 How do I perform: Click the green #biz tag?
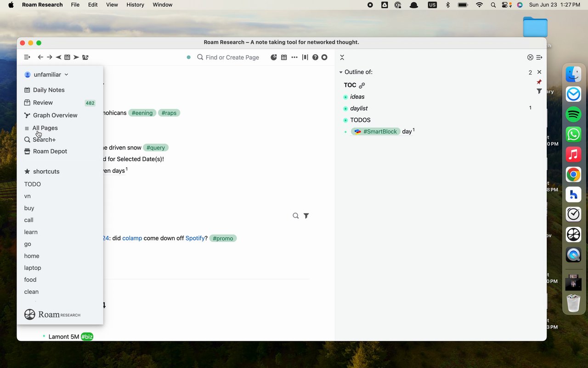[87, 337]
